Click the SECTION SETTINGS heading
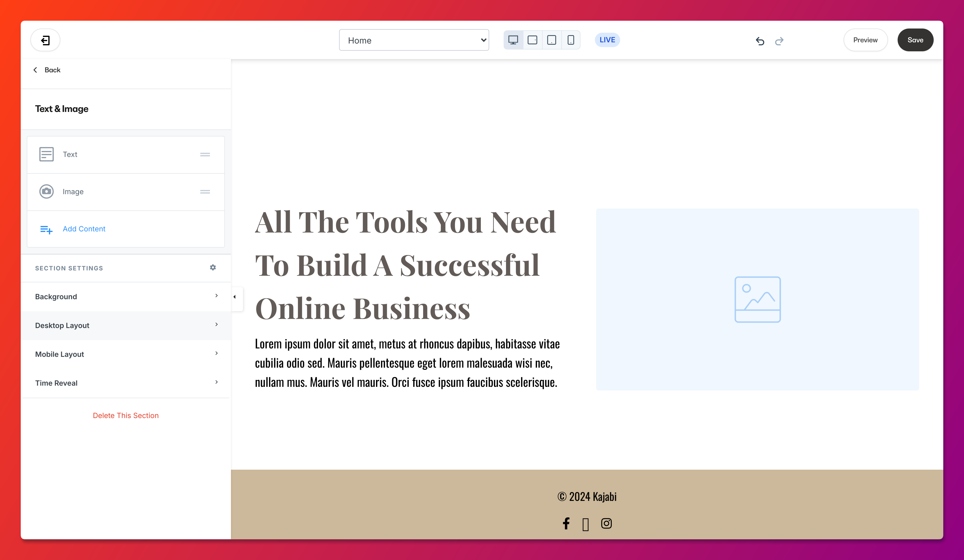 69,268
